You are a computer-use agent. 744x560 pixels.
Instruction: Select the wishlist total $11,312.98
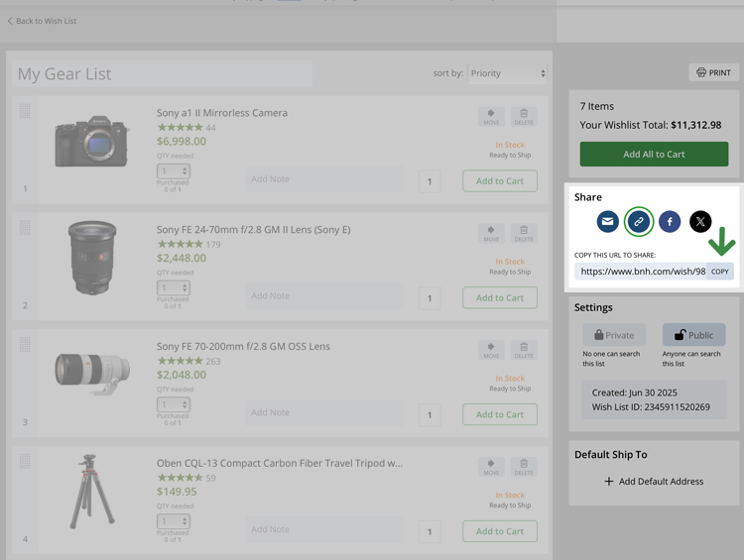(696, 125)
